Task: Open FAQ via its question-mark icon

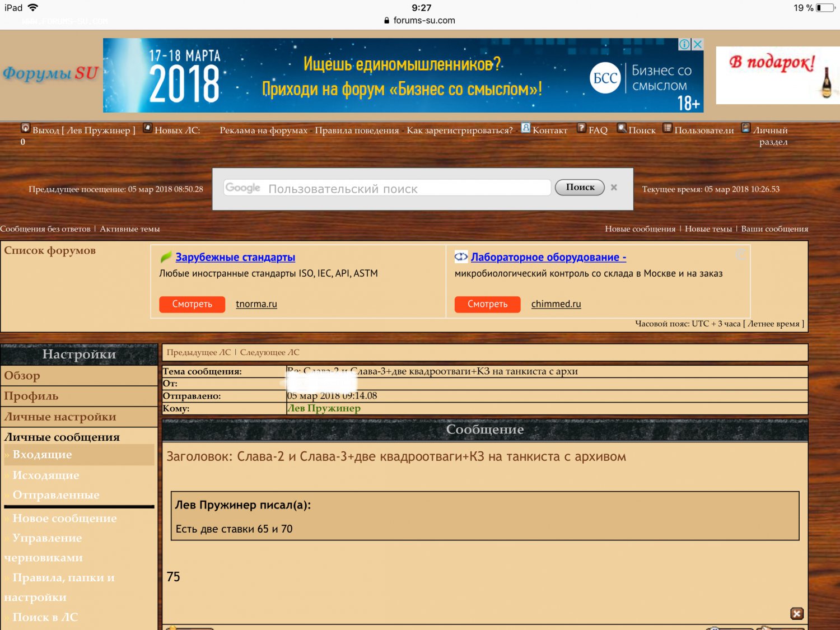Action: pos(581,128)
